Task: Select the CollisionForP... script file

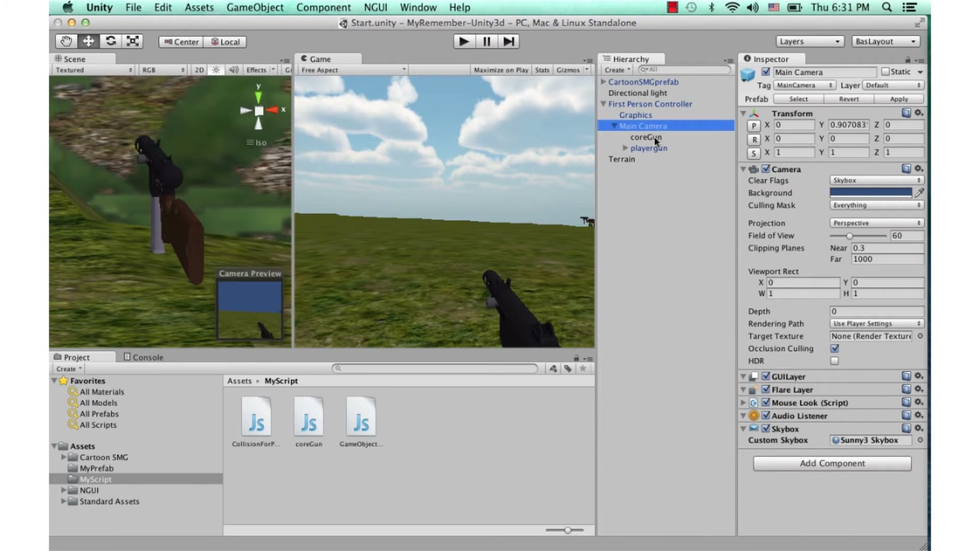Action: pos(256,422)
